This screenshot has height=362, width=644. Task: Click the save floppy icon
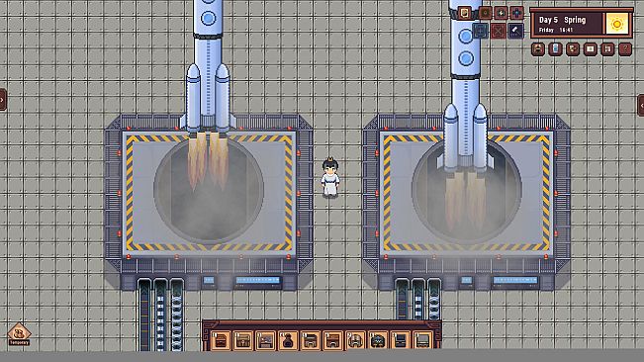607,49
